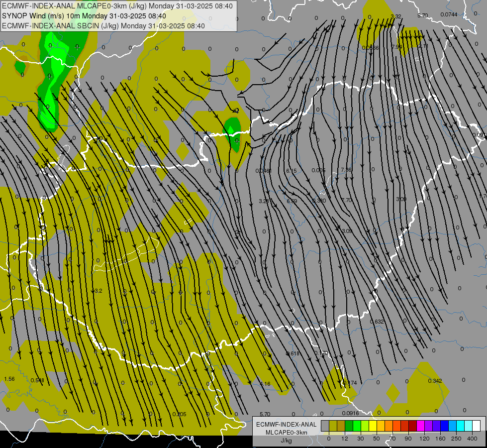This screenshot has height=448, width=487.
Task: Click the 3.2 value on the map
Action: tap(98, 291)
